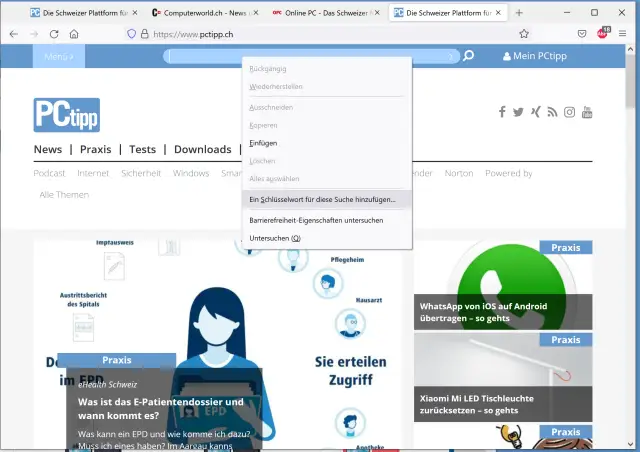Click the Xing social icon
Viewport: 640px width, 452px height.
pos(535,112)
